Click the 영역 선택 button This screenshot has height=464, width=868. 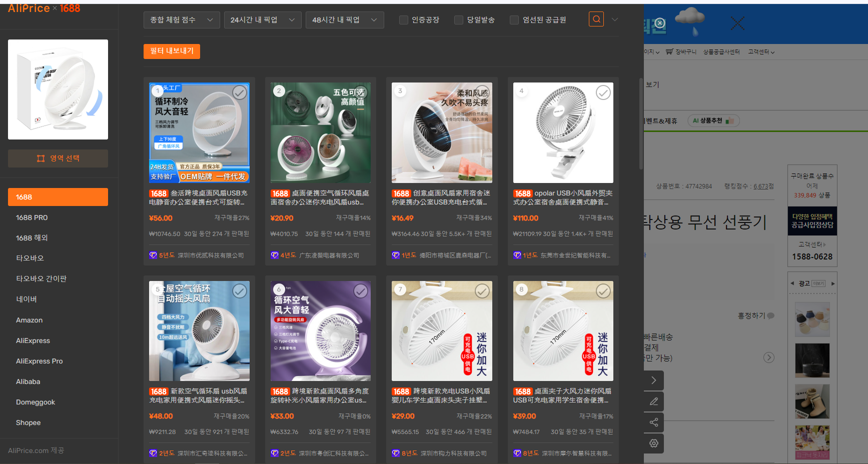pyautogui.click(x=58, y=158)
